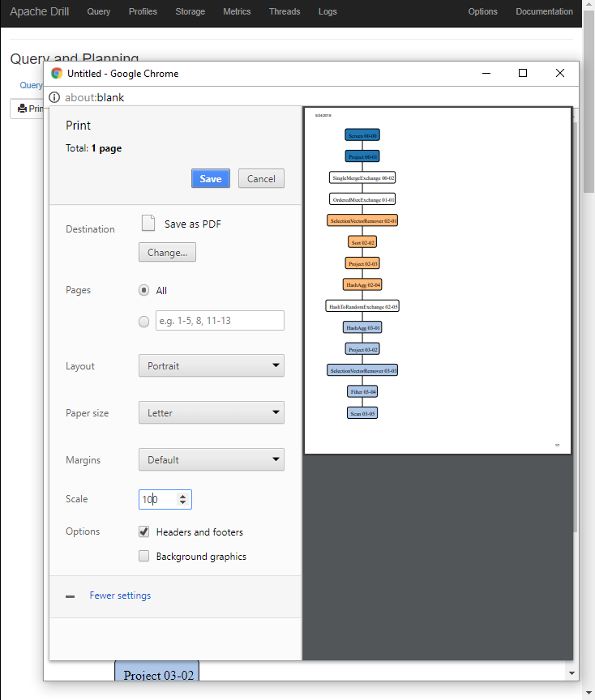This screenshot has height=700, width=595.
Task: Click the minus icon beside Fewer settings
Action: [x=71, y=596]
